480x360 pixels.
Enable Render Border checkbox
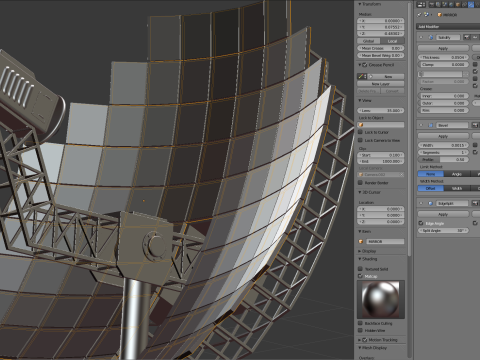pyautogui.click(x=360, y=183)
